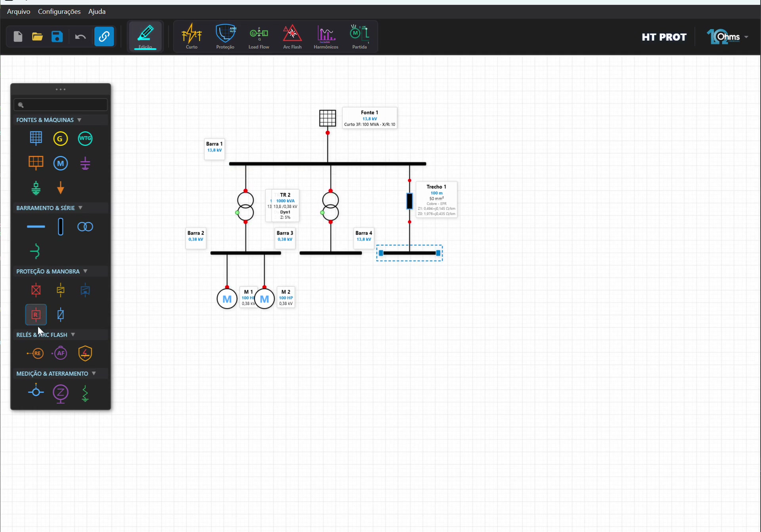761x532 pixels.
Task: Select the M 2 motor symbol
Action: point(264,299)
